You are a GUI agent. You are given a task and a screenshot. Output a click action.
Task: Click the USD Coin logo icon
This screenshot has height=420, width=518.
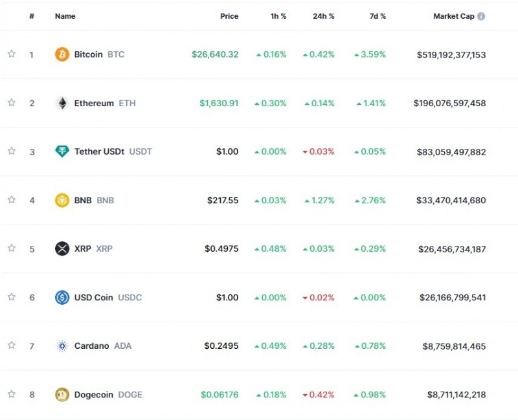tap(62, 298)
